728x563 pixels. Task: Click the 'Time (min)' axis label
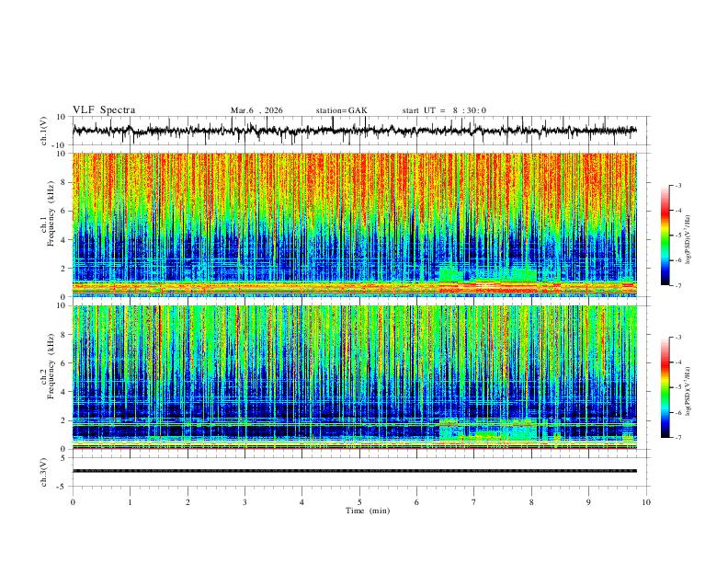point(368,511)
